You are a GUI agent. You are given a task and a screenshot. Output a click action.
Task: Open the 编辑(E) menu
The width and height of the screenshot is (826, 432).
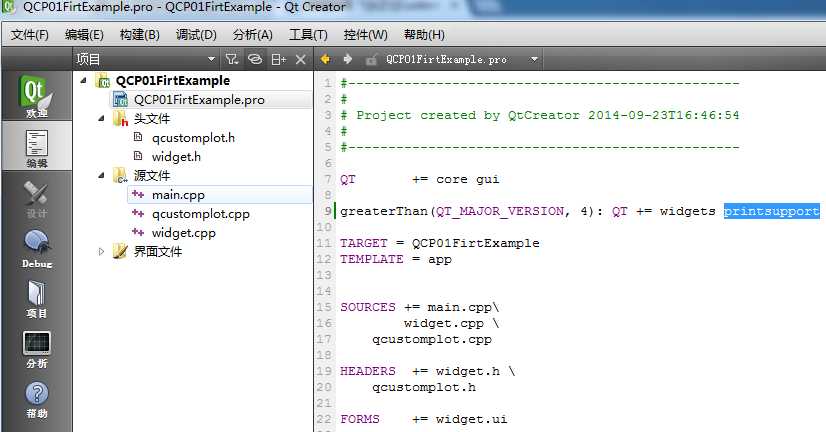[84, 35]
